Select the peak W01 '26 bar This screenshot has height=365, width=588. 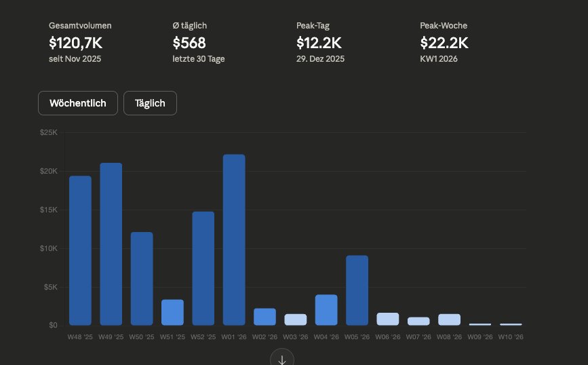pos(234,240)
